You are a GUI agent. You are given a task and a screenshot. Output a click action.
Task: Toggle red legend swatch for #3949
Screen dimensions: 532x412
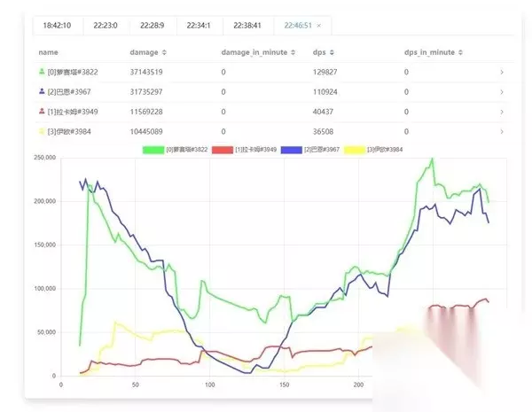pos(223,150)
